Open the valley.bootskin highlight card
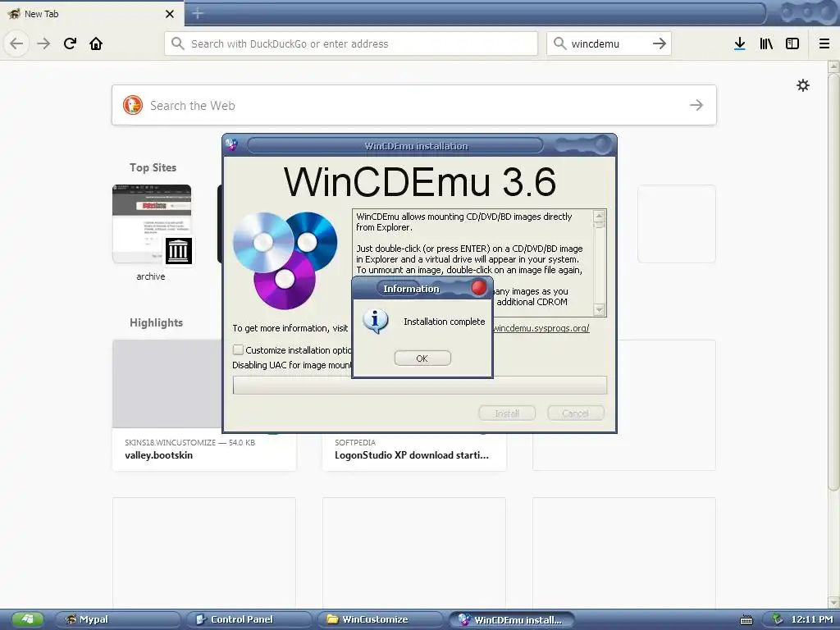Viewport: 840px width, 630px height. (204, 405)
